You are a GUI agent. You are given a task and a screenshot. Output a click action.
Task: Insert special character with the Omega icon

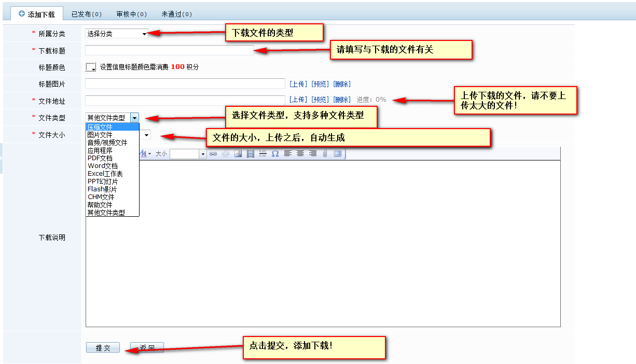275,153
